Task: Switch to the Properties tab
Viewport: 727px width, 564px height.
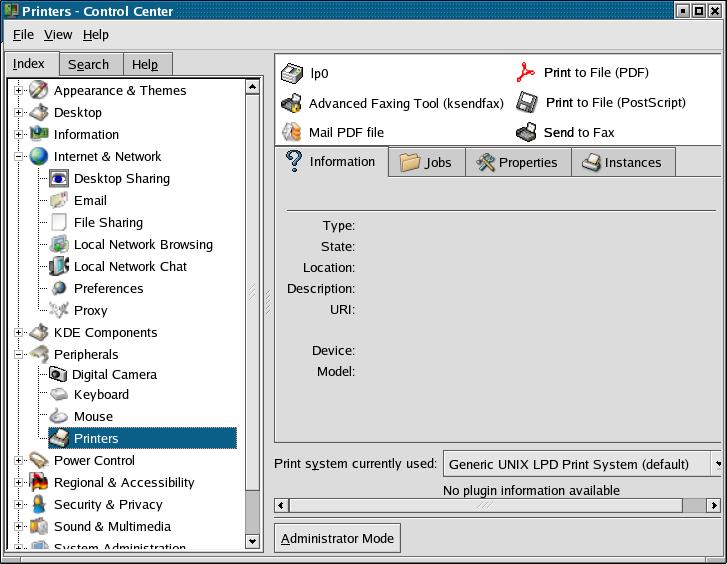Action: click(x=517, y=162)
